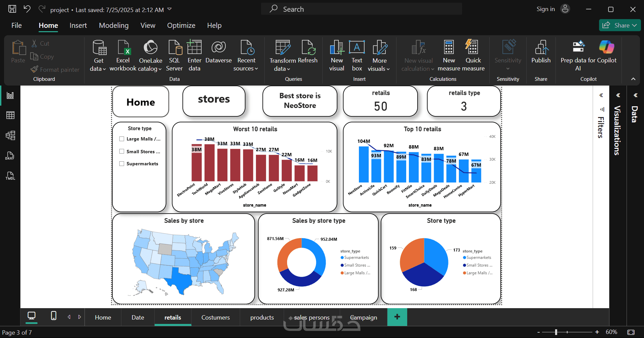Open Get data source picker
This screenshot has height=338, width=644.
point(99,56)
